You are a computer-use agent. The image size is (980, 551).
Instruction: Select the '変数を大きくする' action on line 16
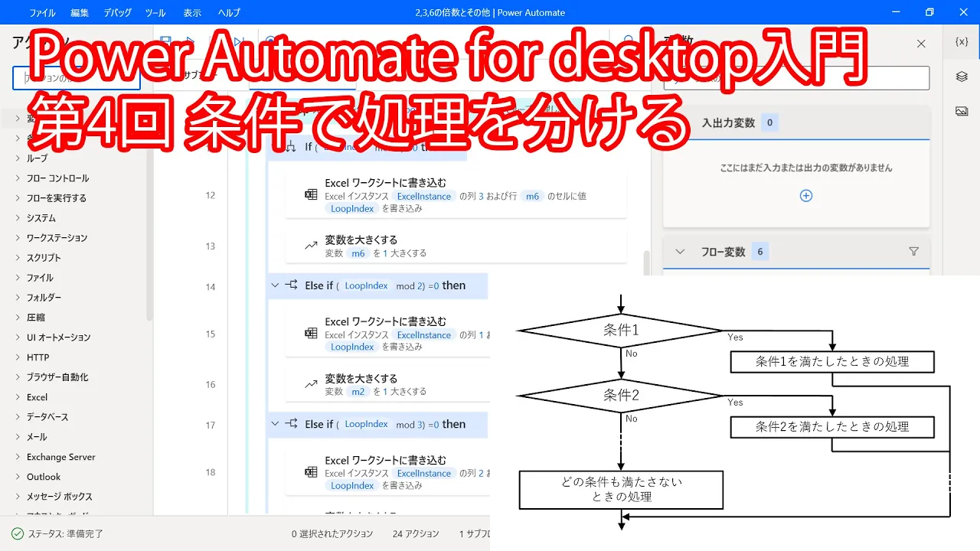387,384
